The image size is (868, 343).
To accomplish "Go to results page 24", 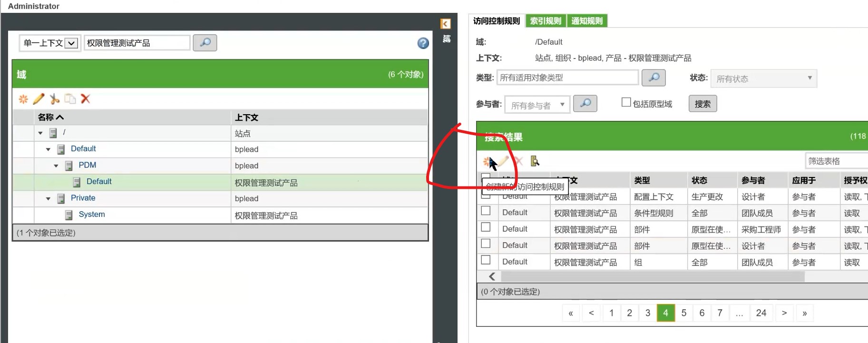I will (761, 313).
